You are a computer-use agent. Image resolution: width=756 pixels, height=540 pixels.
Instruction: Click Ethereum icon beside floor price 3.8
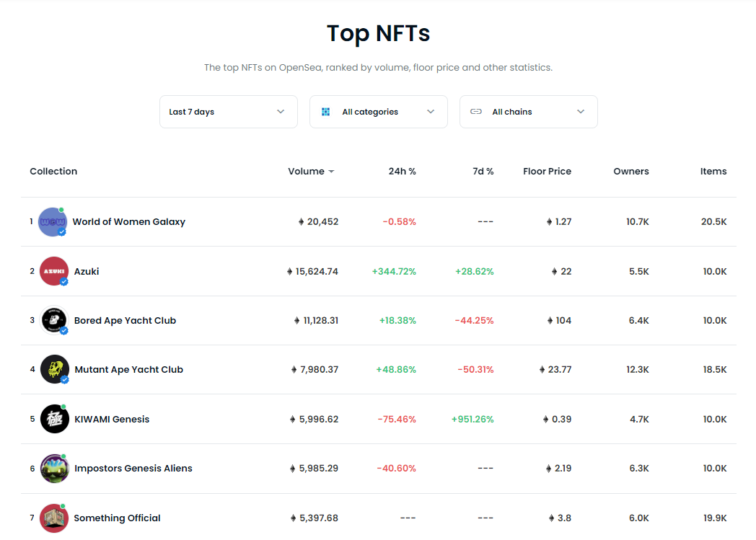pyautogui.click(x=552, y=518)
